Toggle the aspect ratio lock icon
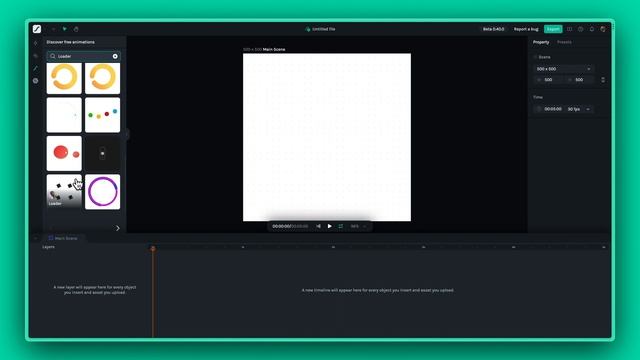640x360 pixels. click(603, 80)
